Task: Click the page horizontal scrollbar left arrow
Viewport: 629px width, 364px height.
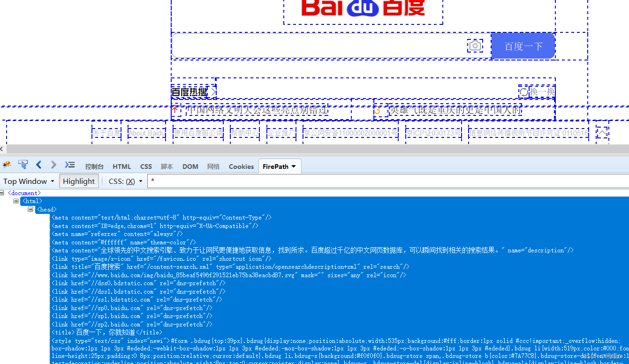Action: point(2,149)
